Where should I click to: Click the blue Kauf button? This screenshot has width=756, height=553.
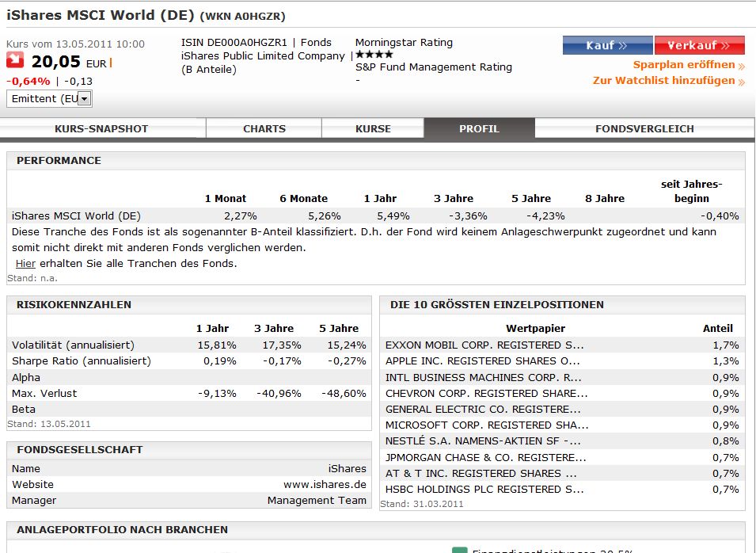(x=607, y=45)
